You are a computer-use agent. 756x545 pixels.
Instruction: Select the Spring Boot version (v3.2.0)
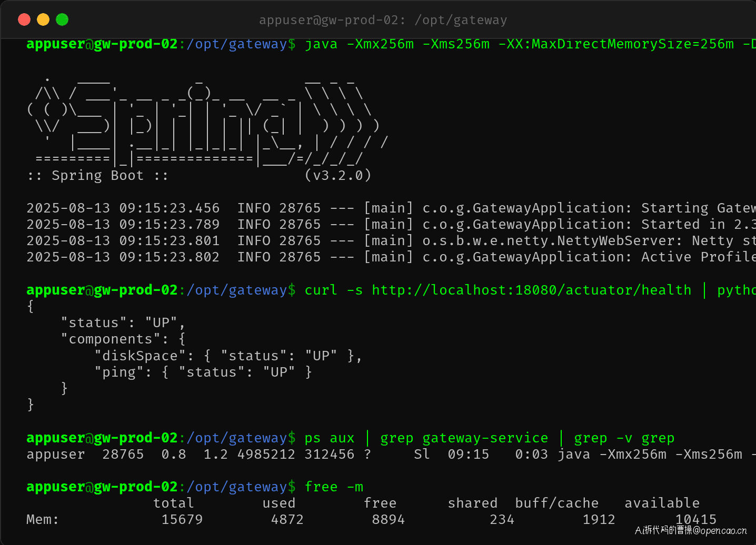(338, 175)
